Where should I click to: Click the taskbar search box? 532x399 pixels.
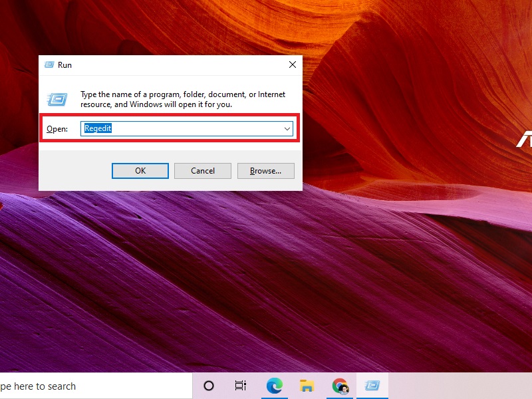pyautogui.click(x=96, y=386)
